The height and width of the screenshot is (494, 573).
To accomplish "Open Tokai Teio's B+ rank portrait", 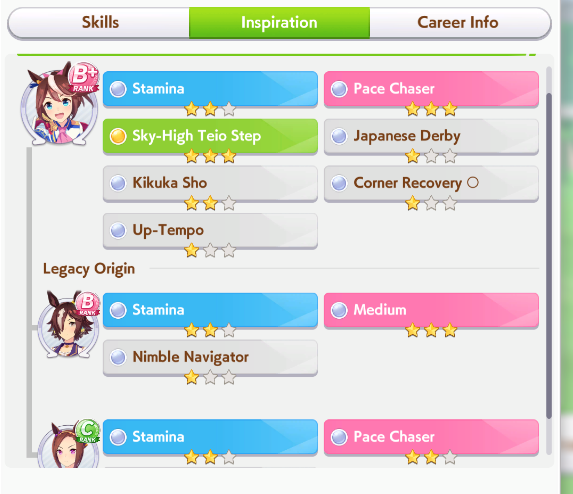I will 58,104.
